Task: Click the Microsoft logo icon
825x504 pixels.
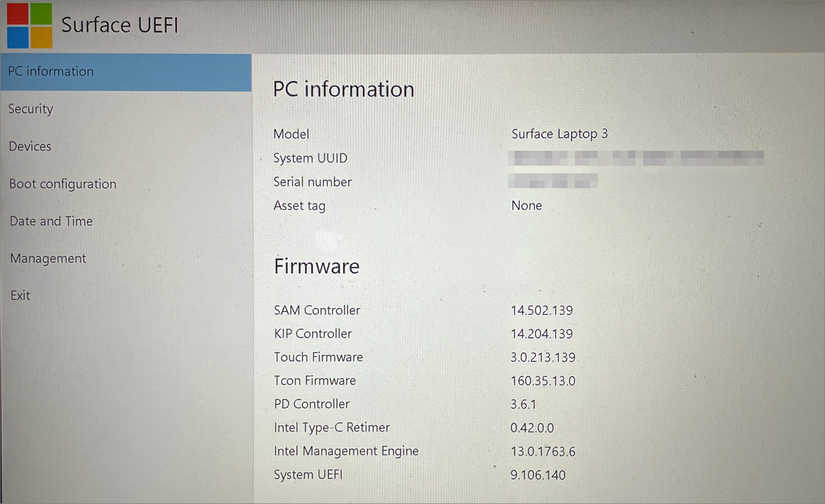Action: (30, 25)
